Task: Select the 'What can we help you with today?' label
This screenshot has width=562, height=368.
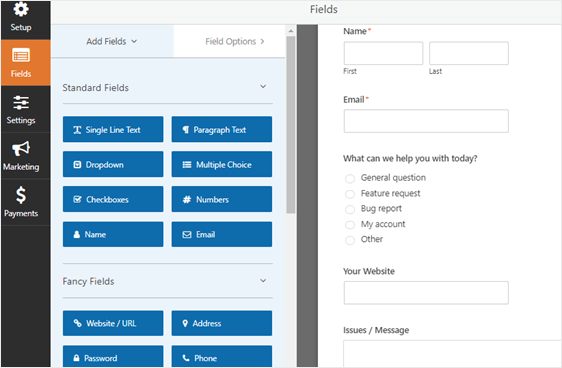Action: click(x=410, y=158)
